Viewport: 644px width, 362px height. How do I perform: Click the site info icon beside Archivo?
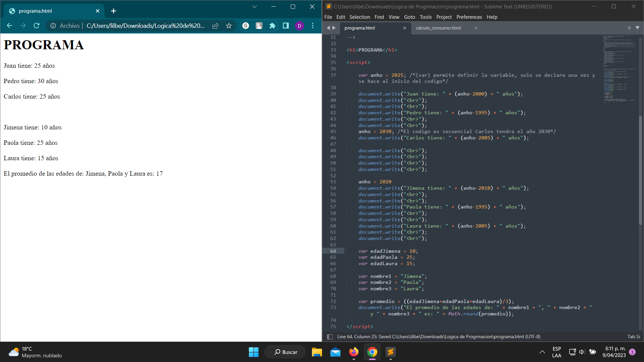coord(53,26)
